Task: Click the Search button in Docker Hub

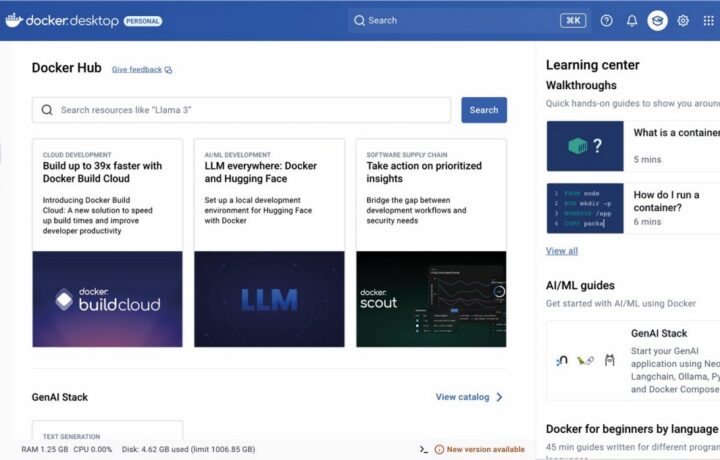Action: coord(484,110)
